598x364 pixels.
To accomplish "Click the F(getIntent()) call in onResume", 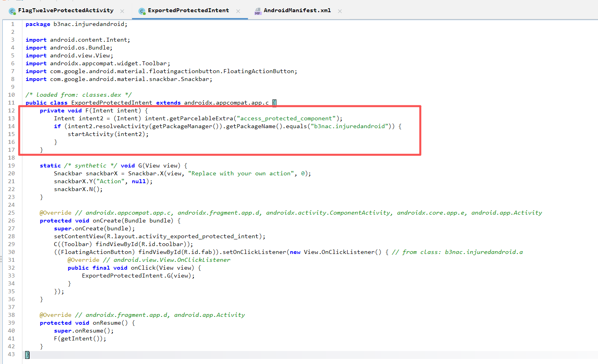I will tap(80, 338).
